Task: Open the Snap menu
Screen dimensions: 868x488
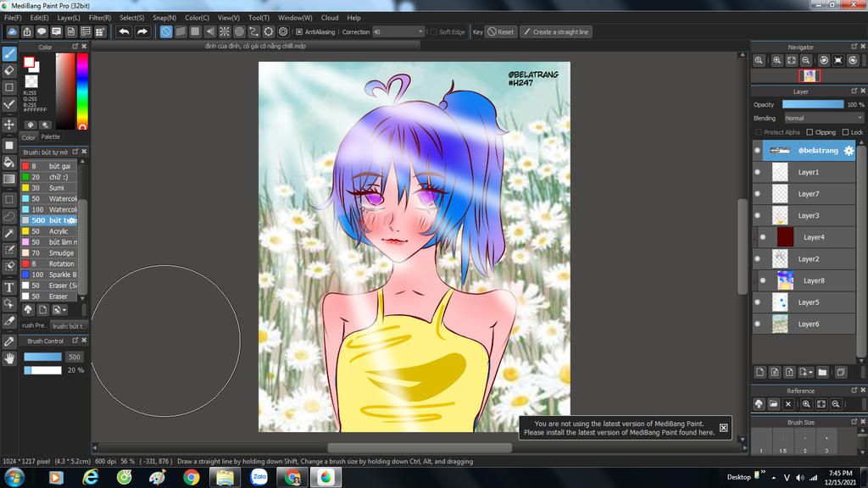Action: (x=164, y=18)
